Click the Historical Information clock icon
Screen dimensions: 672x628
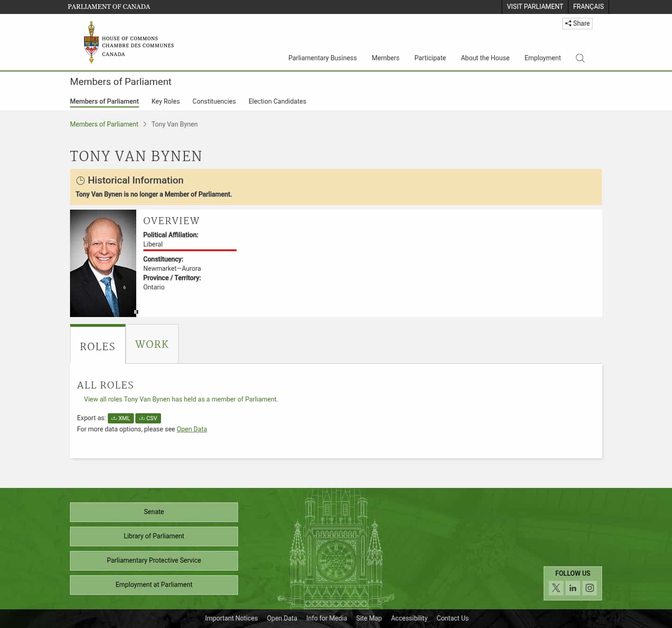click(80, 181)
